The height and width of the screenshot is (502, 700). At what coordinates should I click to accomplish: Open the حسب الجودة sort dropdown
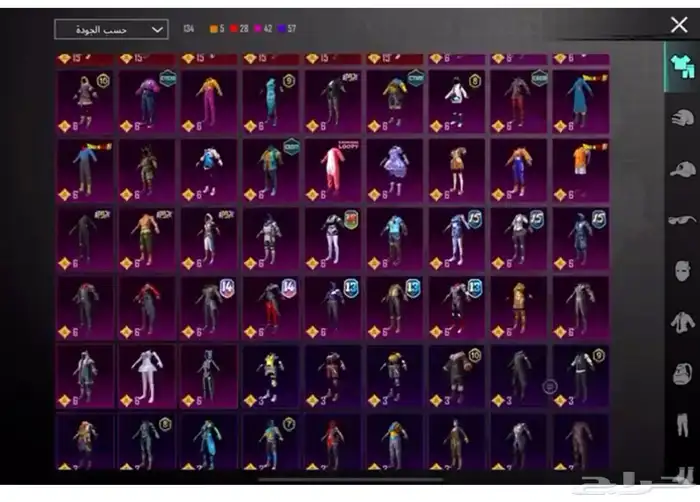pyautogui.click(x=111, y=30)
